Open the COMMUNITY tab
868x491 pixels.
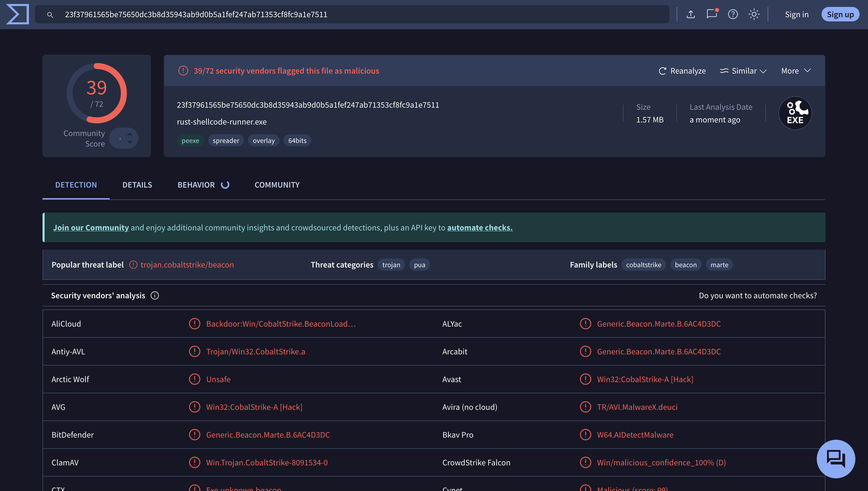(277, 185)
